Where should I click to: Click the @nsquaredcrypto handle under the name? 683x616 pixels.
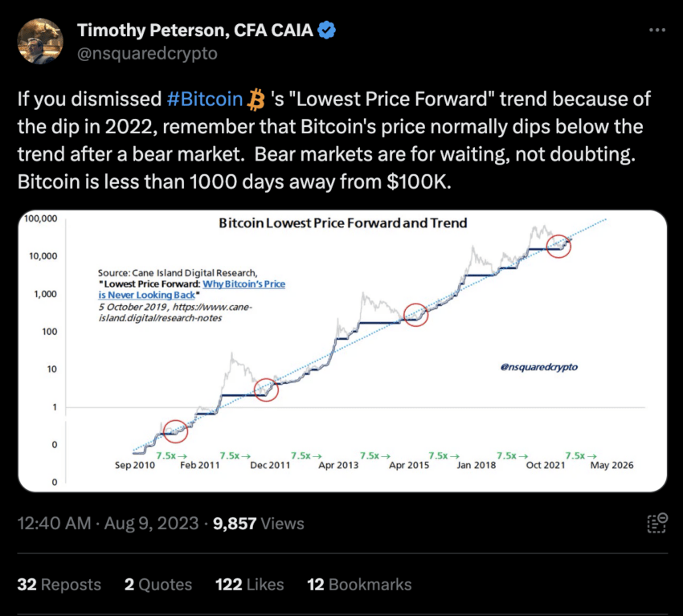pos(146,53)
